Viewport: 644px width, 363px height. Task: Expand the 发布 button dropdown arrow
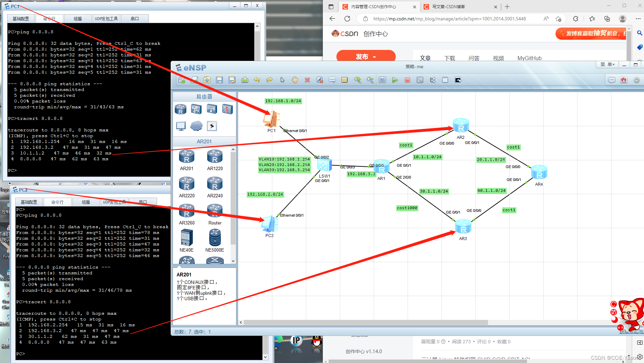click(375, 57)
